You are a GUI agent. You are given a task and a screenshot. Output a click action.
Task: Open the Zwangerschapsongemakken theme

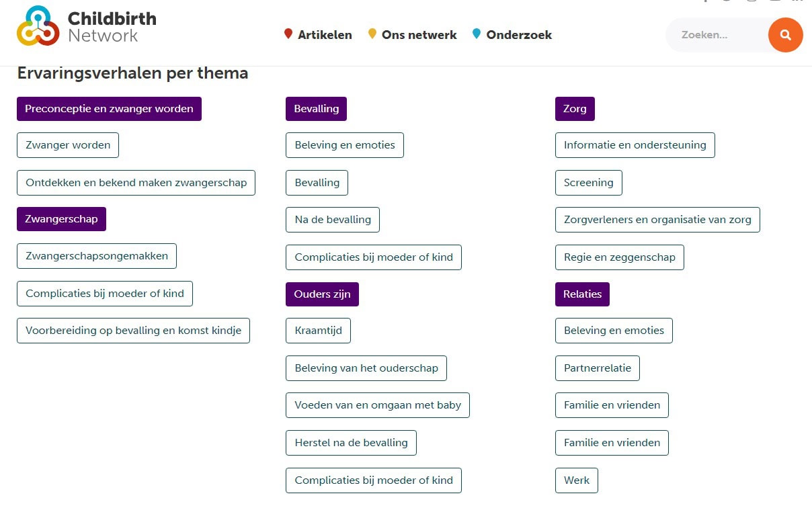pyautogui.click(x=97, y=256)
